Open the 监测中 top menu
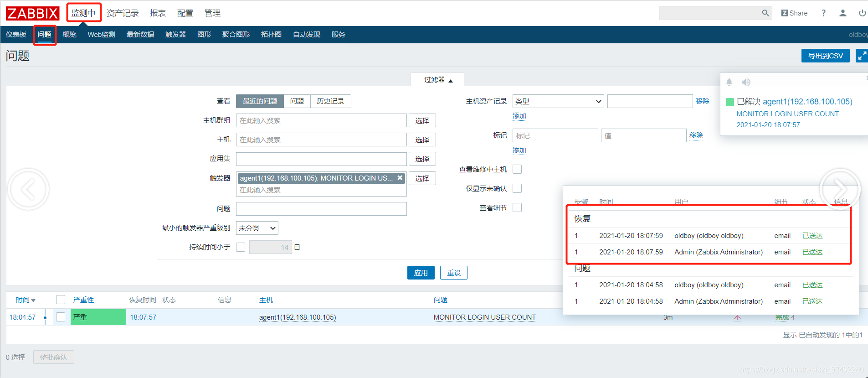Screen dimensions: 868x378 pyautogui.click(x=83, y=13)
